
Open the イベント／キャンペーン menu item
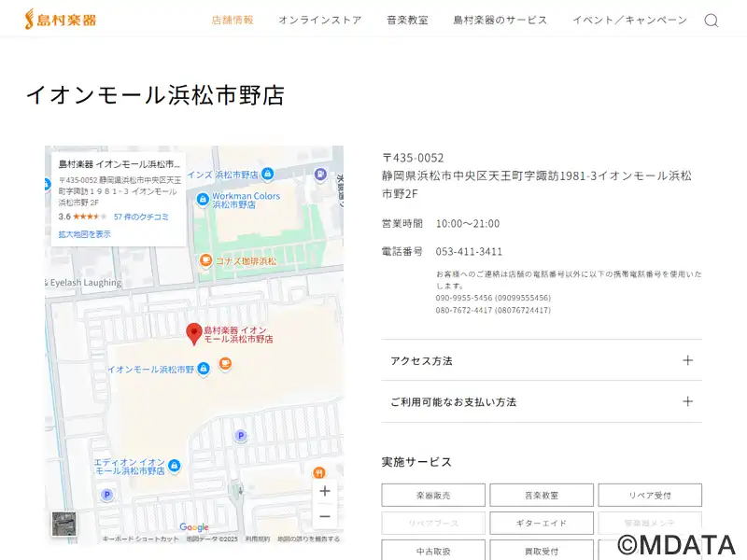click(629, 20)
